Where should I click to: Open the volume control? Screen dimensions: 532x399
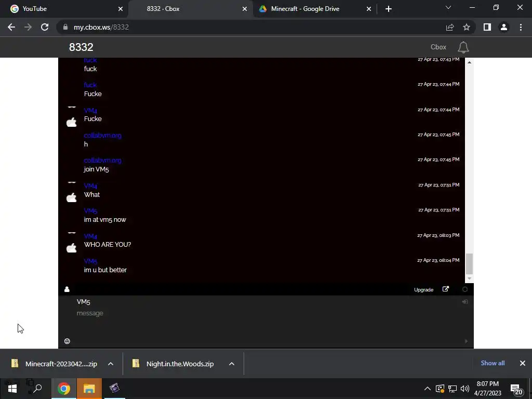click(465, 389)
